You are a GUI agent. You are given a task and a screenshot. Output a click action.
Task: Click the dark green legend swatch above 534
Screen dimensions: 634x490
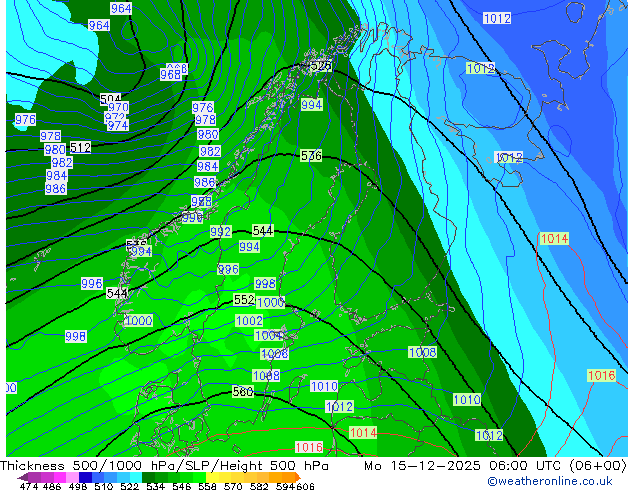point(148,477)
